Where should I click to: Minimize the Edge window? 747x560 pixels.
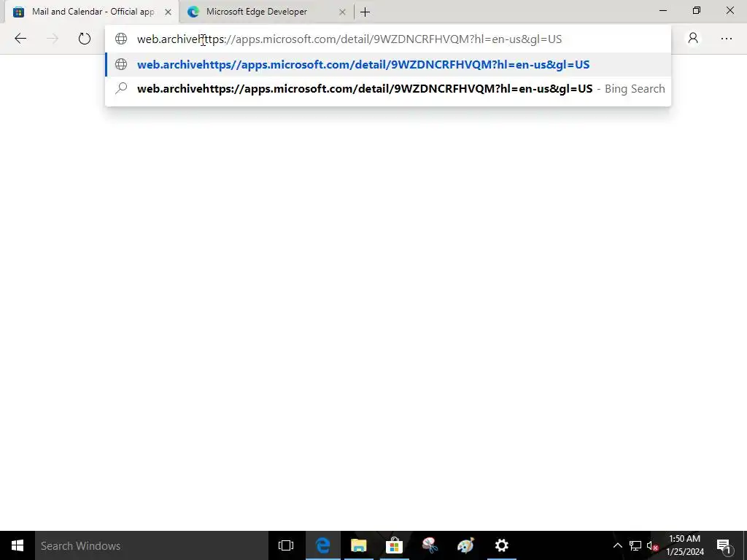(x=662, y=10)
